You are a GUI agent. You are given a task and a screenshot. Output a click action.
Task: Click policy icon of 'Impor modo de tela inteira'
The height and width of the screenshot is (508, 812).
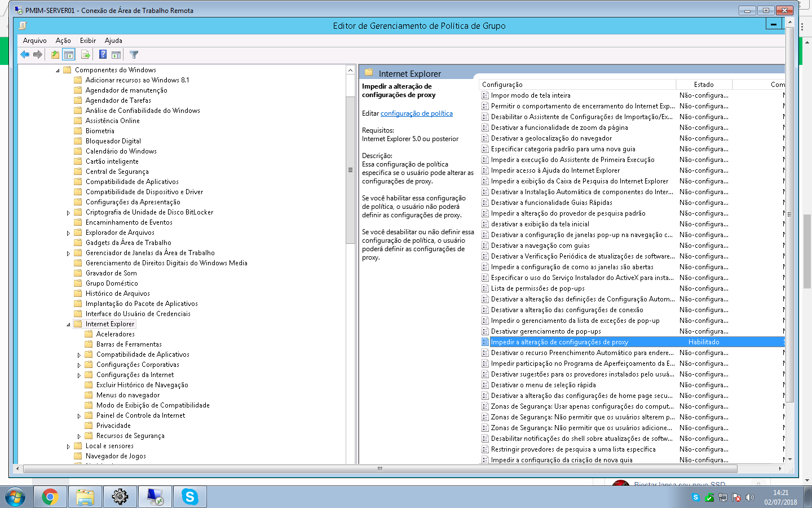[485, 95]
